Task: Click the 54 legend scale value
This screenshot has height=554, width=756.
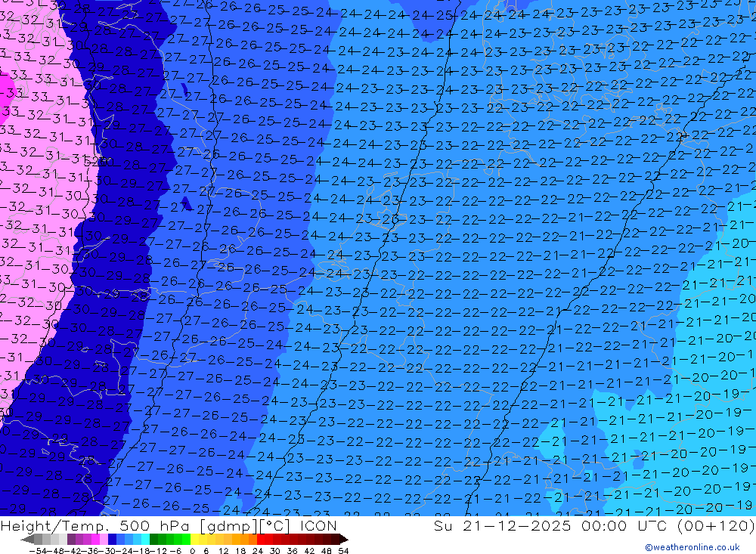Action: click(x=343, y=551)
